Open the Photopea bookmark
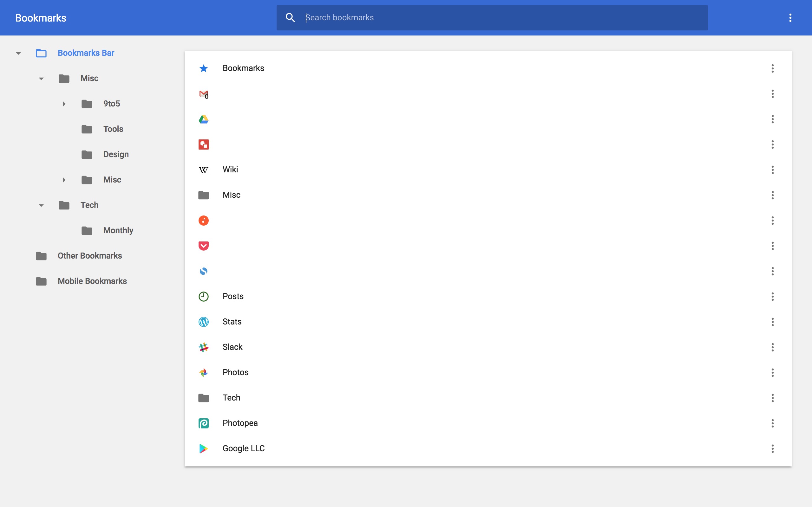Image resolution: width=812 pixels, height=507 pixels. click(x=240, y=423)
